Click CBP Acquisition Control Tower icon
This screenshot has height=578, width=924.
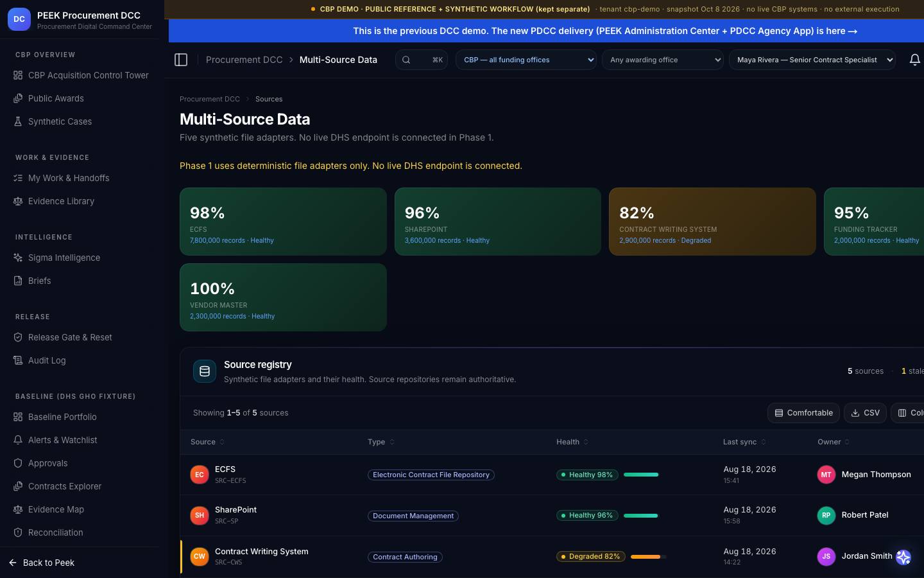pyautogui.click(x=18, y=75)
